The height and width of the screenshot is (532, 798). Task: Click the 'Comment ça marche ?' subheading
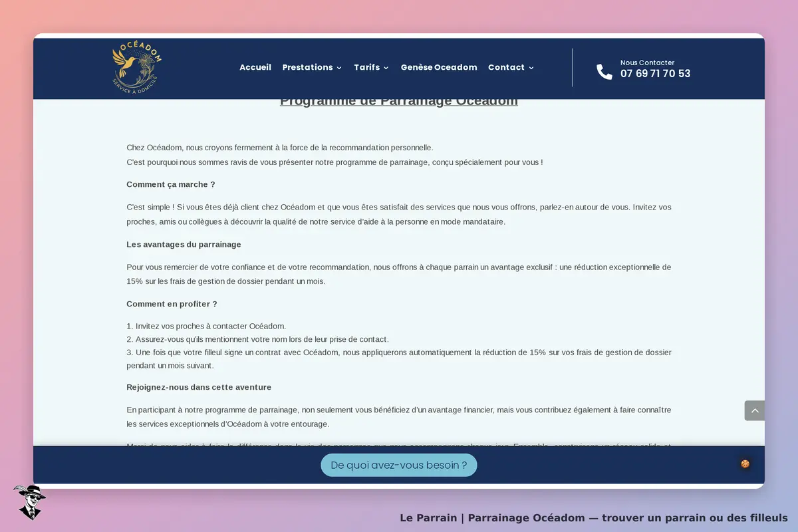171,184
